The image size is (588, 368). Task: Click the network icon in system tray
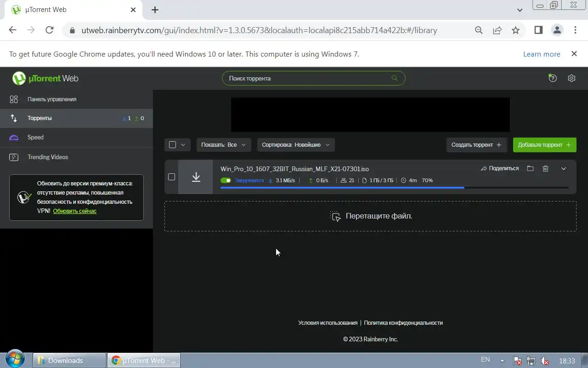(531, 361)
